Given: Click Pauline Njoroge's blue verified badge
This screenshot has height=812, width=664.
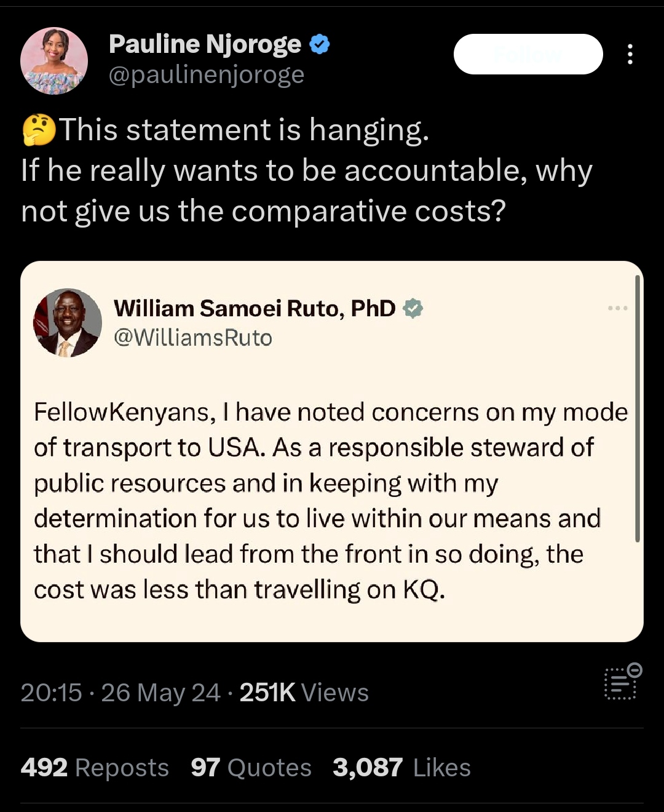Looking at the screenshot, I should pos(319,44).
